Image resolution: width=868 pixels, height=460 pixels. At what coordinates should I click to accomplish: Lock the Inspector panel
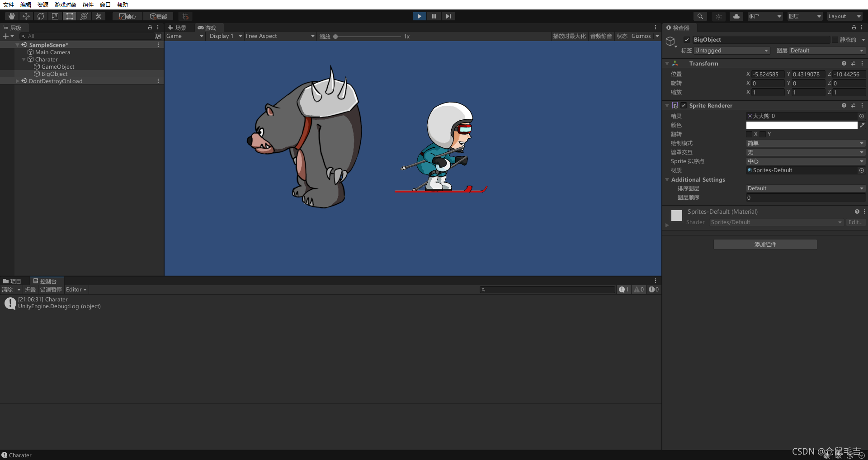[854, 28]
